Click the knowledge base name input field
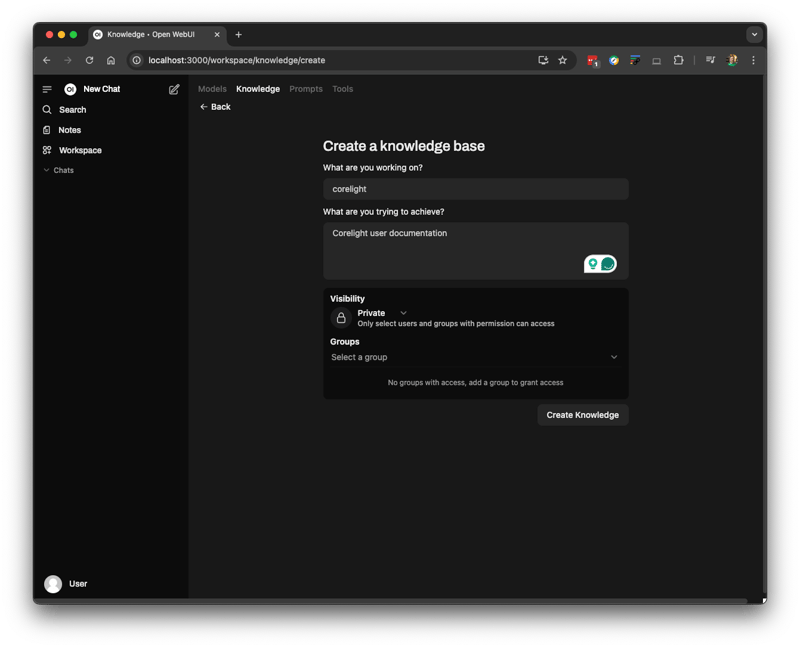800x648 pixels. point(475,189)
